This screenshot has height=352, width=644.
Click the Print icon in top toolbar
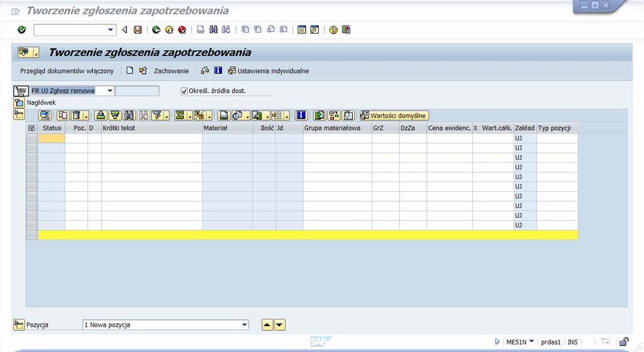pyautogui.click(x=201, y=30)
